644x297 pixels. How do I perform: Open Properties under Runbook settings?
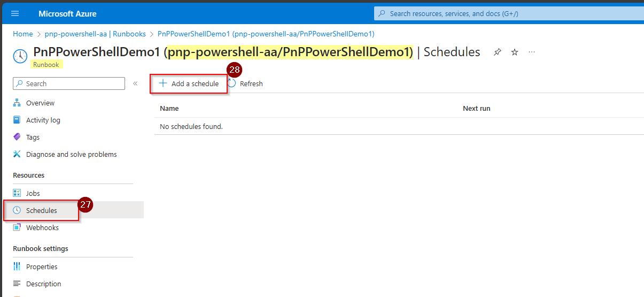click(x=42, y=266)
